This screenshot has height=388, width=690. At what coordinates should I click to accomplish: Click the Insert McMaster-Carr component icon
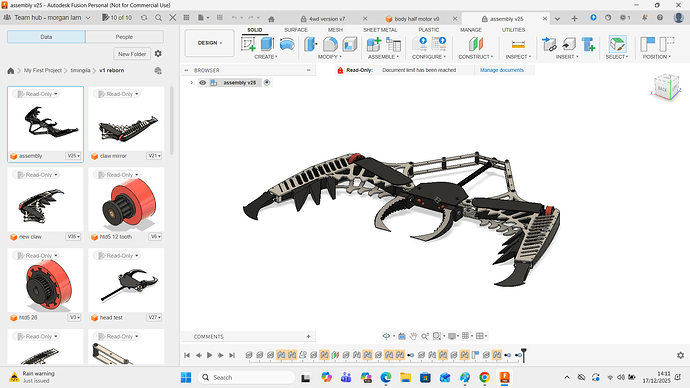(x=588, y=44)
